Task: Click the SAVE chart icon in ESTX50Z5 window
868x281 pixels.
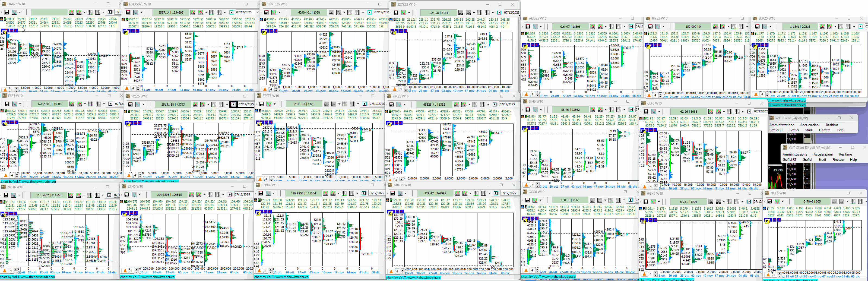Action: coord(193,12)
